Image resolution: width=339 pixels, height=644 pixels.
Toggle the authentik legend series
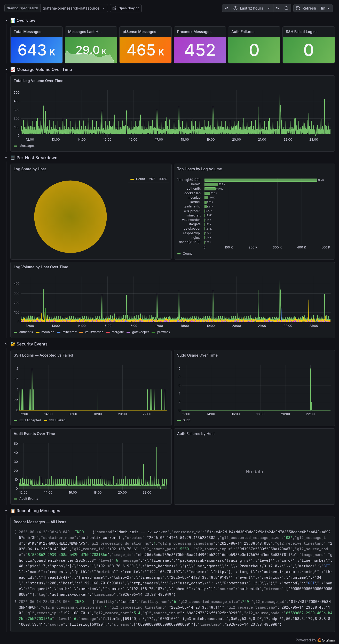26,332
